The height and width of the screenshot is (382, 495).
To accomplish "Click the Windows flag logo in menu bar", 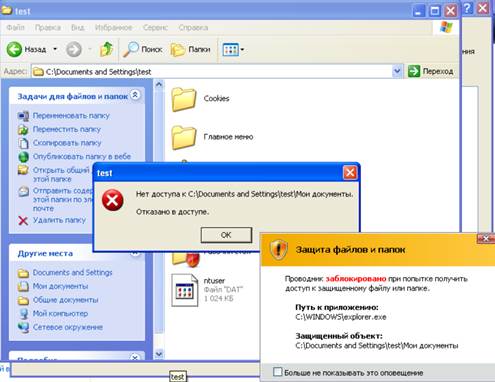I will coord(446,27).
